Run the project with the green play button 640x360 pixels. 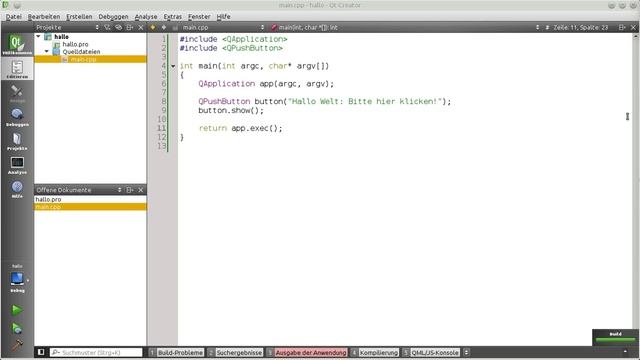pyautogui.click(x=17, y=310)
